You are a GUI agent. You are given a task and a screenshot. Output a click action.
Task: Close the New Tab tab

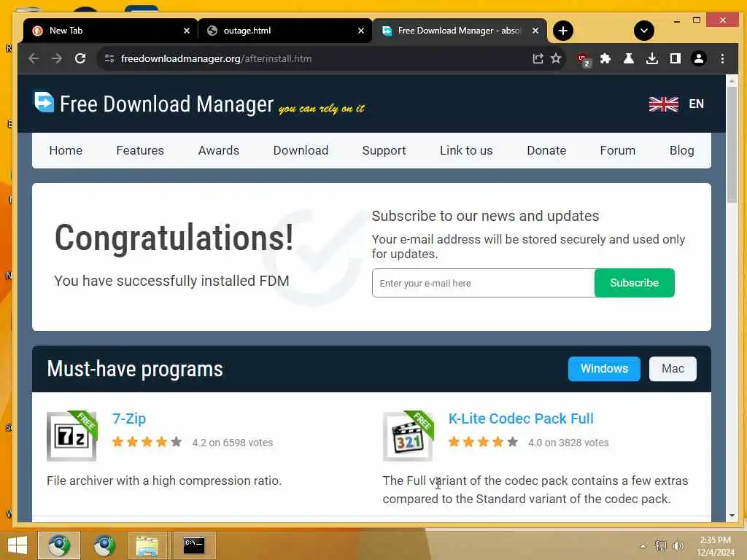pyautogui.click(x=187, y=31)
